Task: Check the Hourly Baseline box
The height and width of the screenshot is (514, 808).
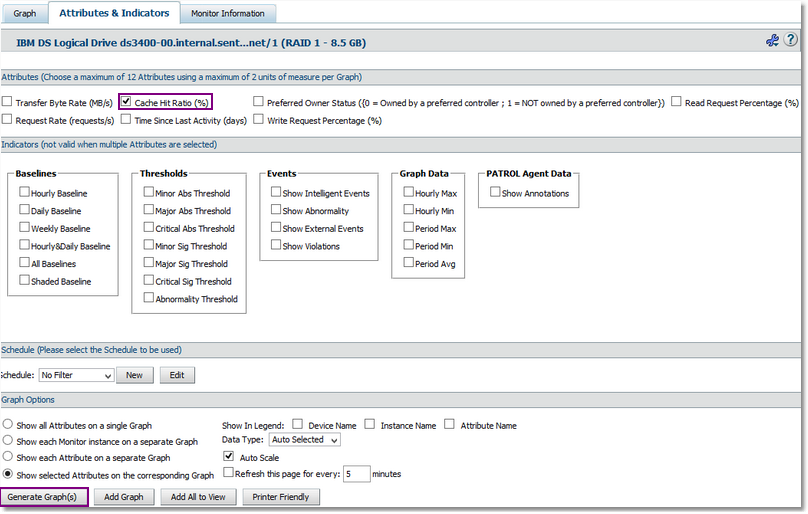Action: pos(24,192)
